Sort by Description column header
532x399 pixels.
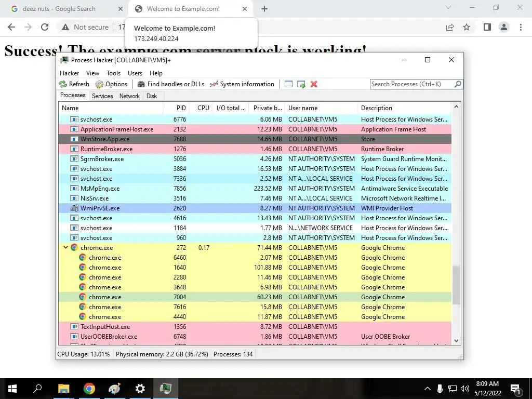pos(404,108)
